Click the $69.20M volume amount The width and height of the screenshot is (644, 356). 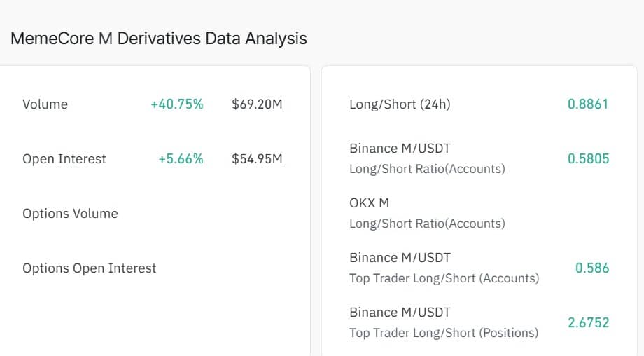point(257,104)
